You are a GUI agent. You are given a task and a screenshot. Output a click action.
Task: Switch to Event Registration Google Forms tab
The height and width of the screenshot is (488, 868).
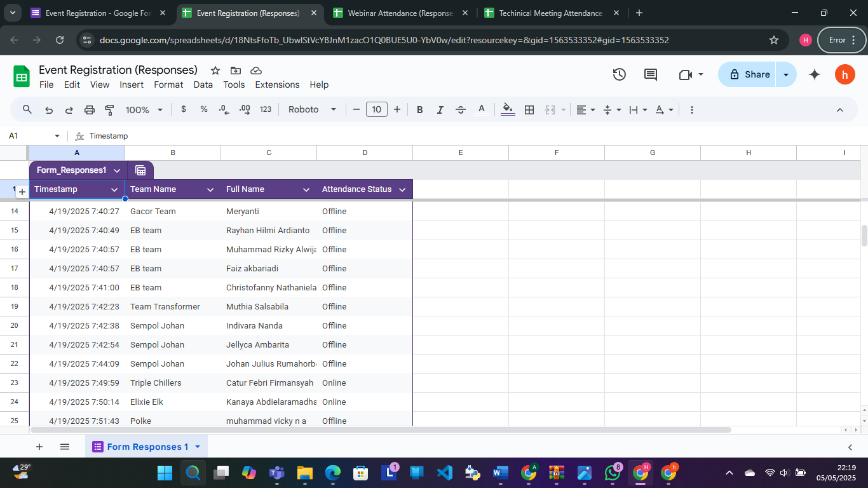(100, 13)
